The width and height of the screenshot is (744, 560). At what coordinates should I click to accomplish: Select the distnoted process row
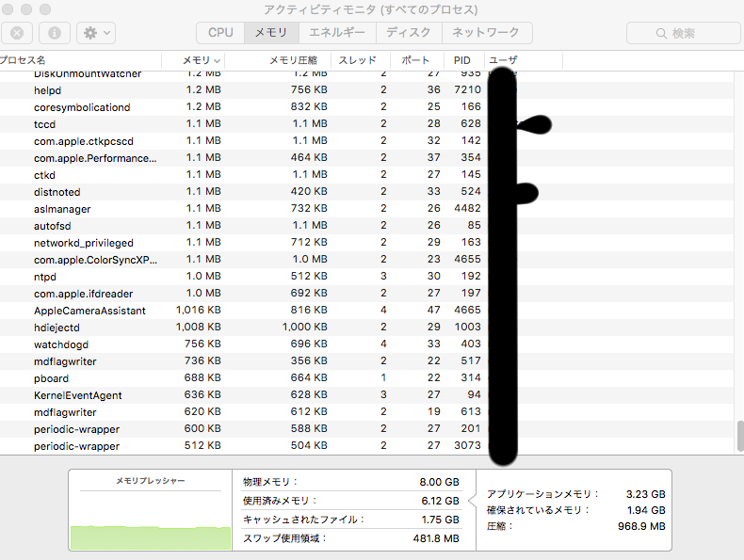367,192
